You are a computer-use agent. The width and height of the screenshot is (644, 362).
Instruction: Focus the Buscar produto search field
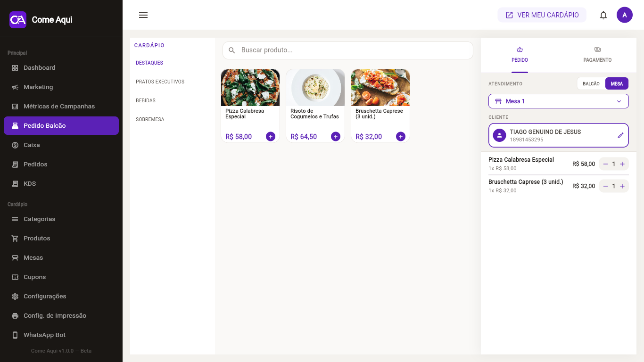(x=348, y=50)
